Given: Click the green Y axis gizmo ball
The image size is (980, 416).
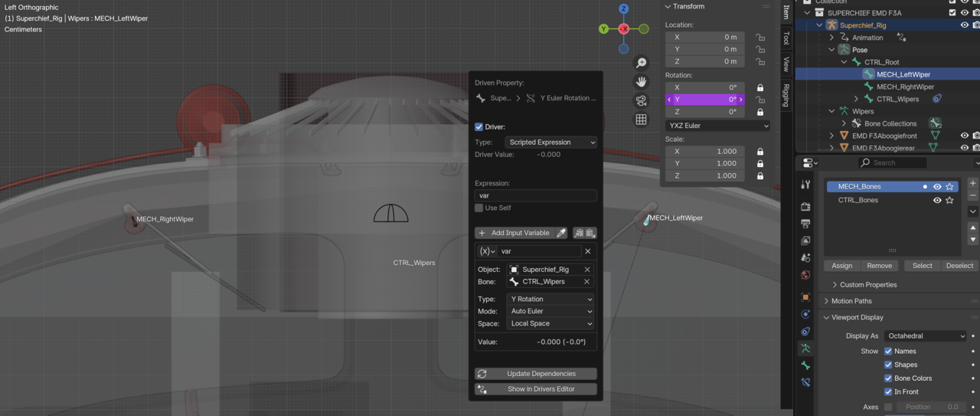Looking at the screenshot, I should (x=604, y=29).
